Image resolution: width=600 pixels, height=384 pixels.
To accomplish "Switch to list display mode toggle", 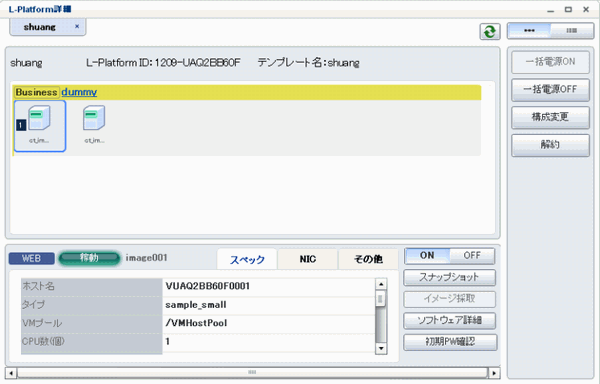I will 572,31.
